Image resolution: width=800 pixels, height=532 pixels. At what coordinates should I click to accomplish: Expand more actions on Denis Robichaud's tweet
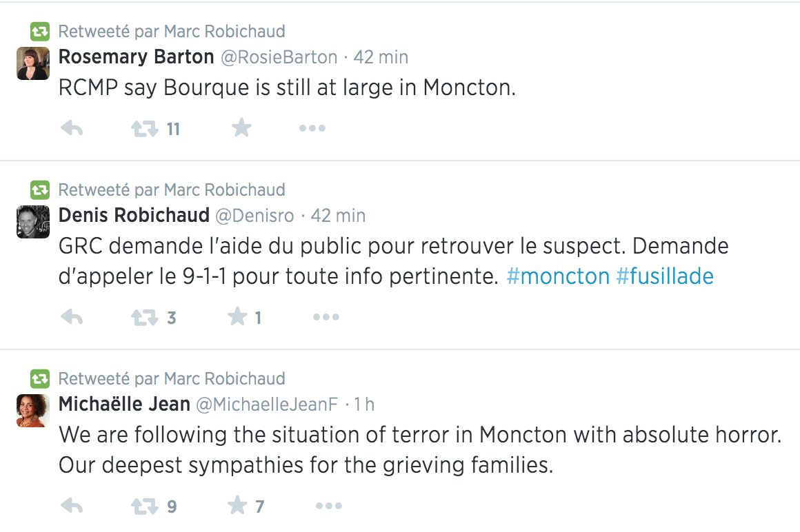326,317
